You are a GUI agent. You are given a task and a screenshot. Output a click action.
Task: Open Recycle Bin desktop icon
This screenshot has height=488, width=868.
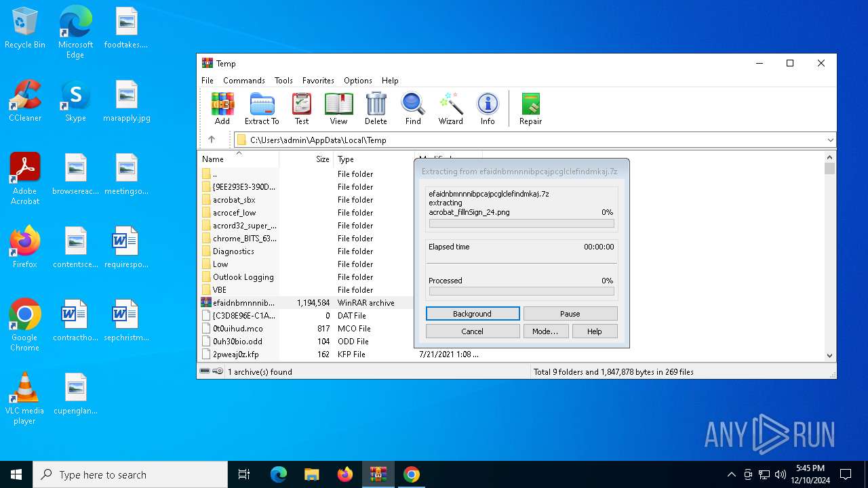(x=25, y=28)
